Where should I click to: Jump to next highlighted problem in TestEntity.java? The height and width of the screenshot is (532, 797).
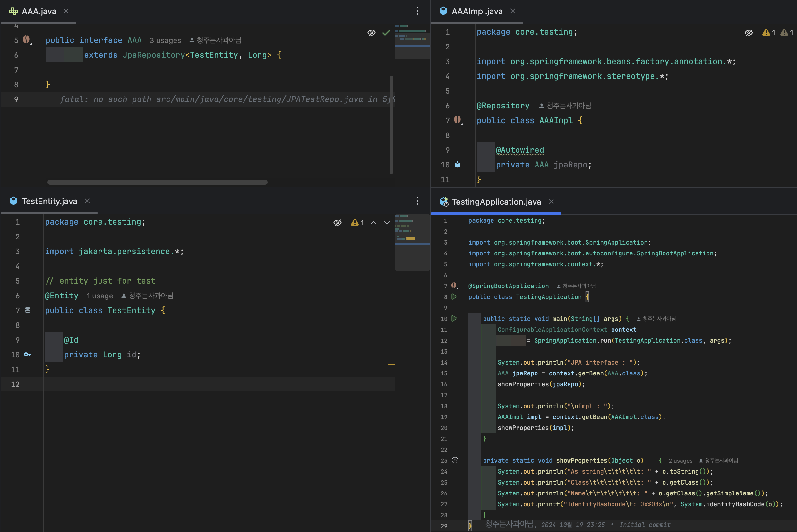(387, 223)
